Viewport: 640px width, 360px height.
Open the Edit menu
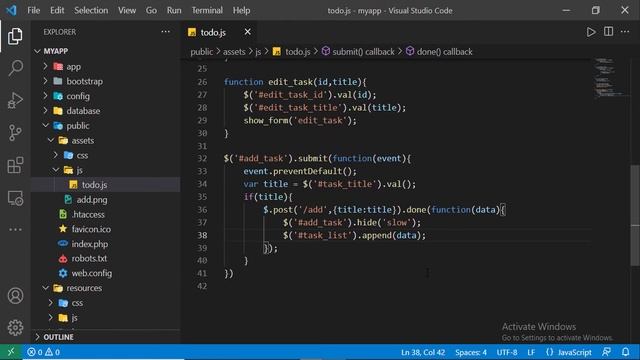[x=57, y=10]
